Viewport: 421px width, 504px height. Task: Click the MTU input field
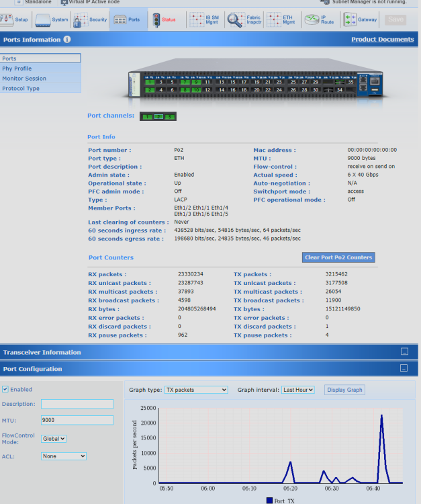point(77,420)
